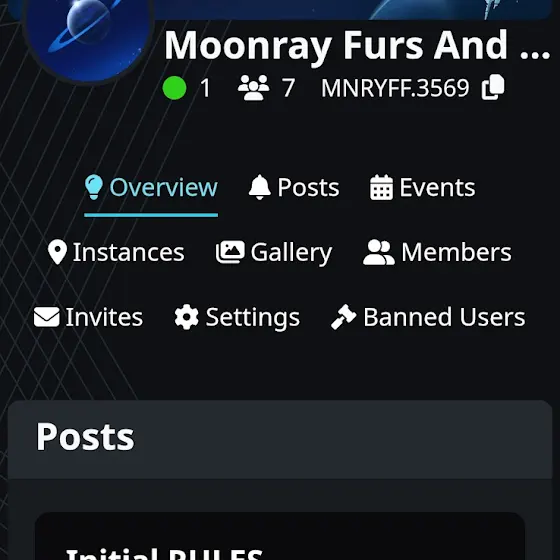This screenshot has height=560, width=560.
Task: Open the Events tab
Action: (x=423, y=187)
